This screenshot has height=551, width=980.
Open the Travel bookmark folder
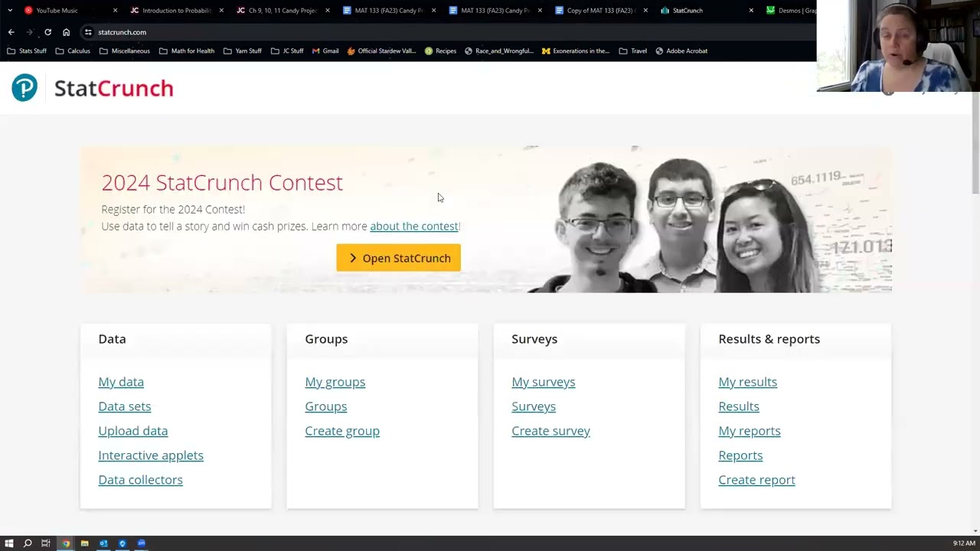(x=633, y=51)
